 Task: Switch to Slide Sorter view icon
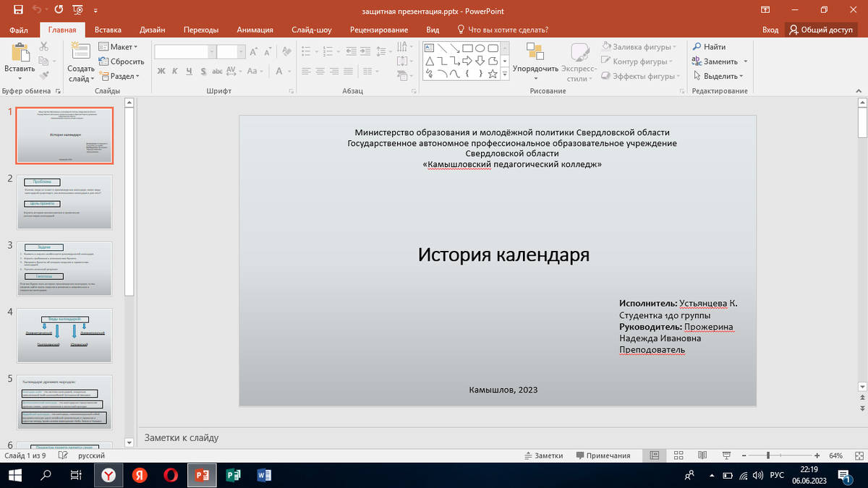678,455
